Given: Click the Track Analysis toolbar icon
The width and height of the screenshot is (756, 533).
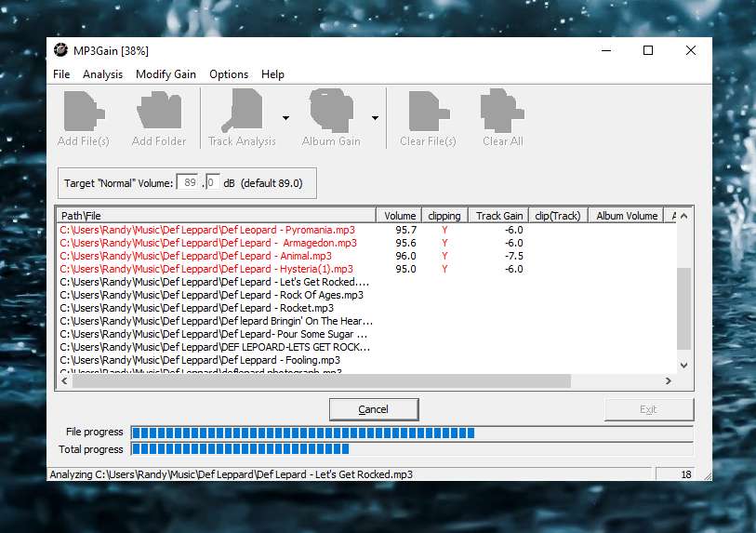Looking at the screenshot, I should (242, 112).
